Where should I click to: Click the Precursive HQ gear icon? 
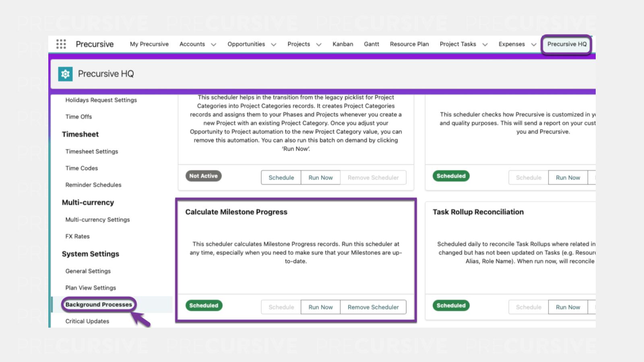tap(65, 74)
